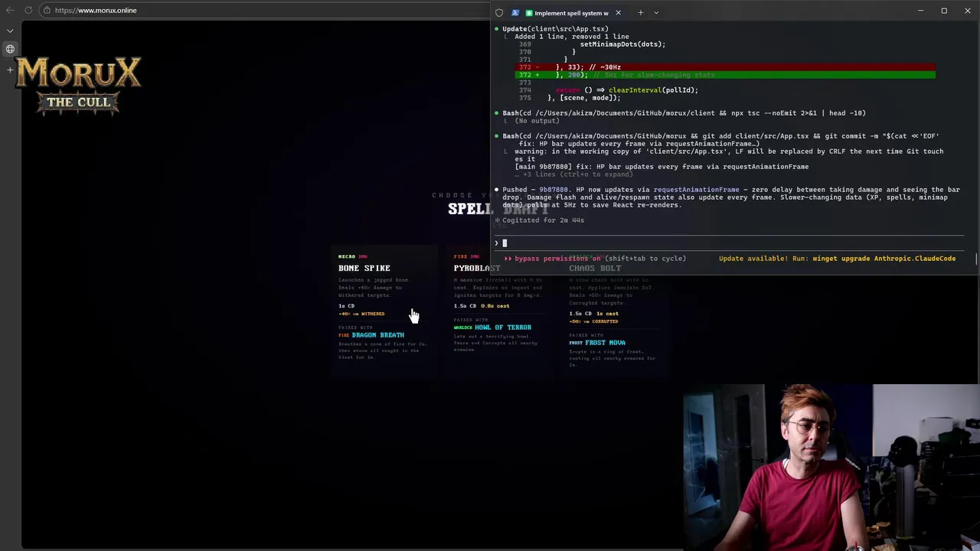Select the Chaos Bolt spell card title
Screen dimensions: 980x551
595,268
